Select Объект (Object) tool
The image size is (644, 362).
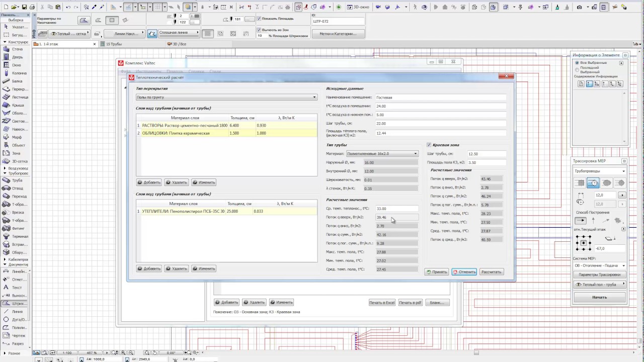pos(16,145)
